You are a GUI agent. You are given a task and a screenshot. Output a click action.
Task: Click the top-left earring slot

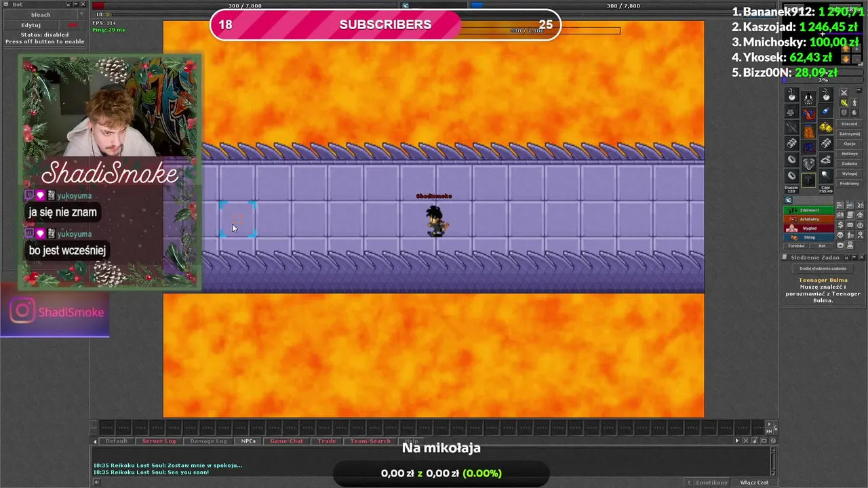(x=791, y=94)
